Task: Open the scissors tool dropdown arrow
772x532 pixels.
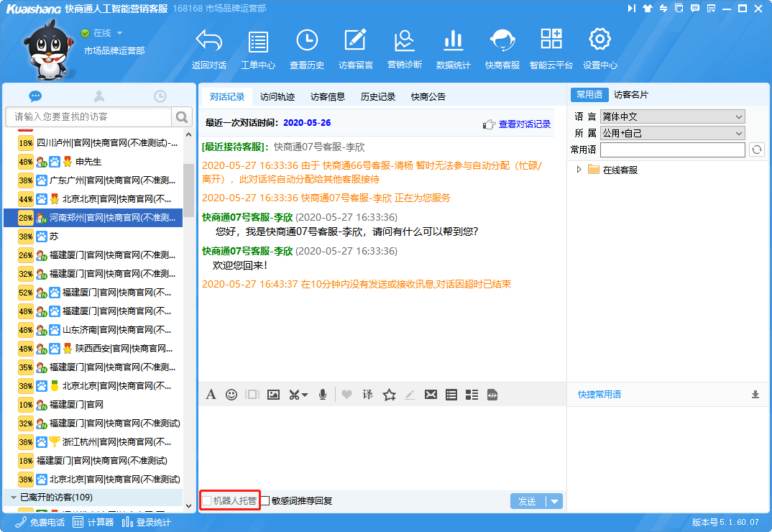Action: point(305,395)
